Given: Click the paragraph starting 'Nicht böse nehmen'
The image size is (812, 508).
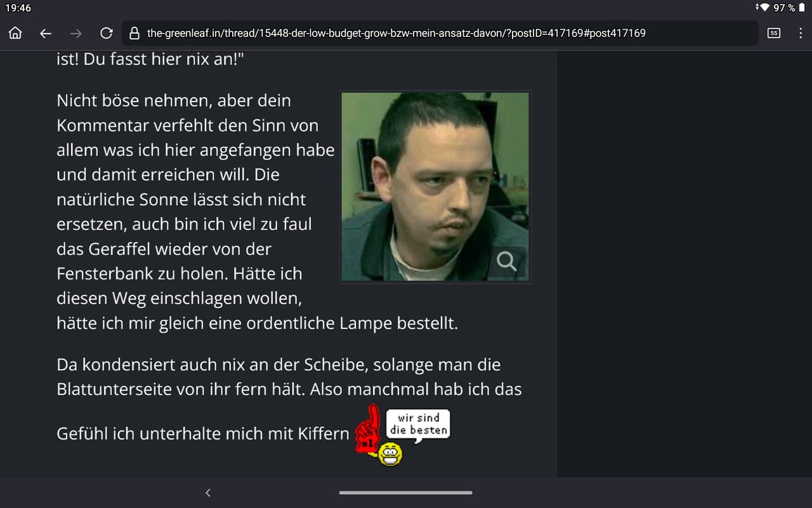Looking at the screenshot, I should (x=257, y=212).
